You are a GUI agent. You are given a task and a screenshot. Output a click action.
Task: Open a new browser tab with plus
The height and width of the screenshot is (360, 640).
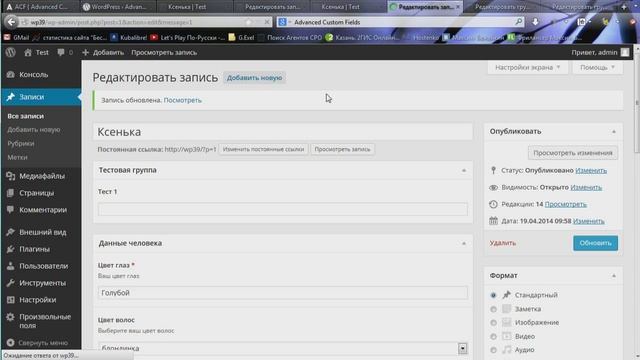point(624,7)
